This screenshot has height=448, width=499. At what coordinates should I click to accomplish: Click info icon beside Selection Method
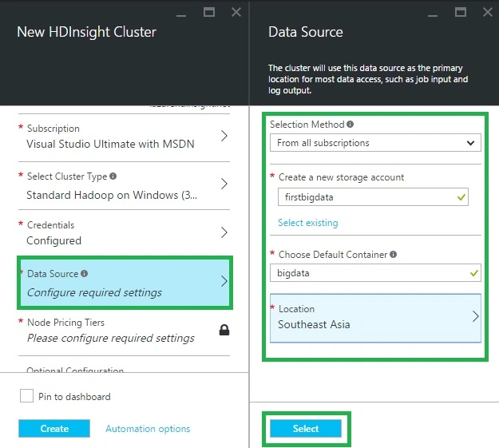350,125
